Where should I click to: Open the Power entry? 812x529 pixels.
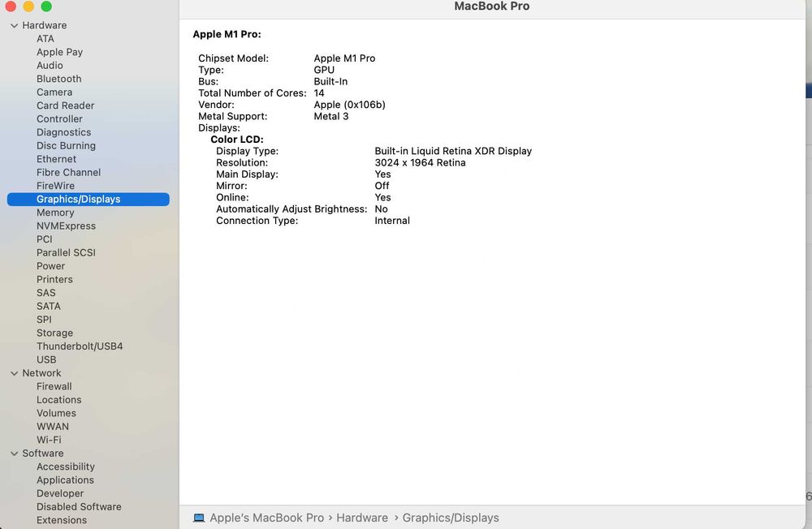[50, 266]
